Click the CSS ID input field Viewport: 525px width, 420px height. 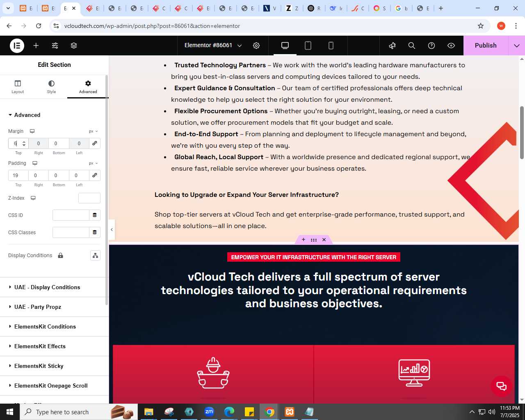pos(71,215)
